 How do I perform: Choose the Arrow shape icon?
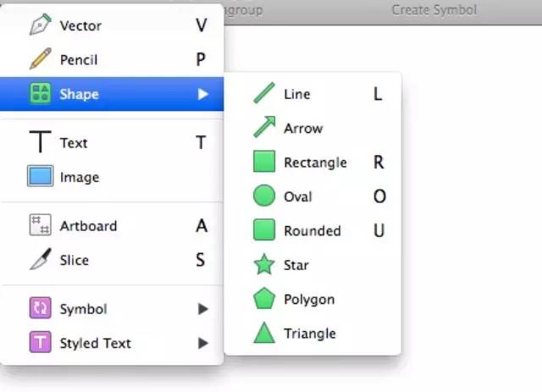click(x=264, y=128)
